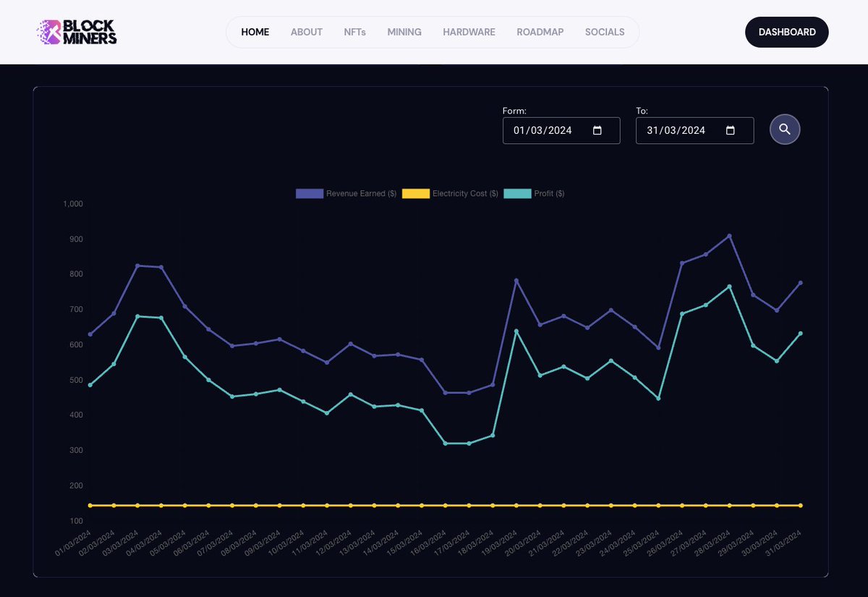This screenshot has width=868, height=597.
Task: Open the MINING section
Action: [x=404, y=32]
